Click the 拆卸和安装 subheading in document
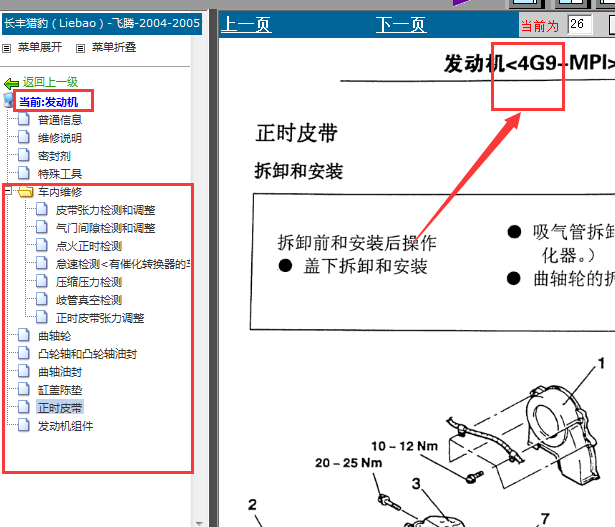The height and width of the screenshot is (527, 615). point(299,171)
